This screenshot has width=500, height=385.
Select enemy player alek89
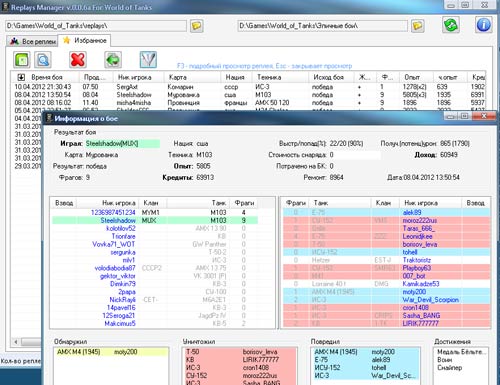[x=386, y=212]
